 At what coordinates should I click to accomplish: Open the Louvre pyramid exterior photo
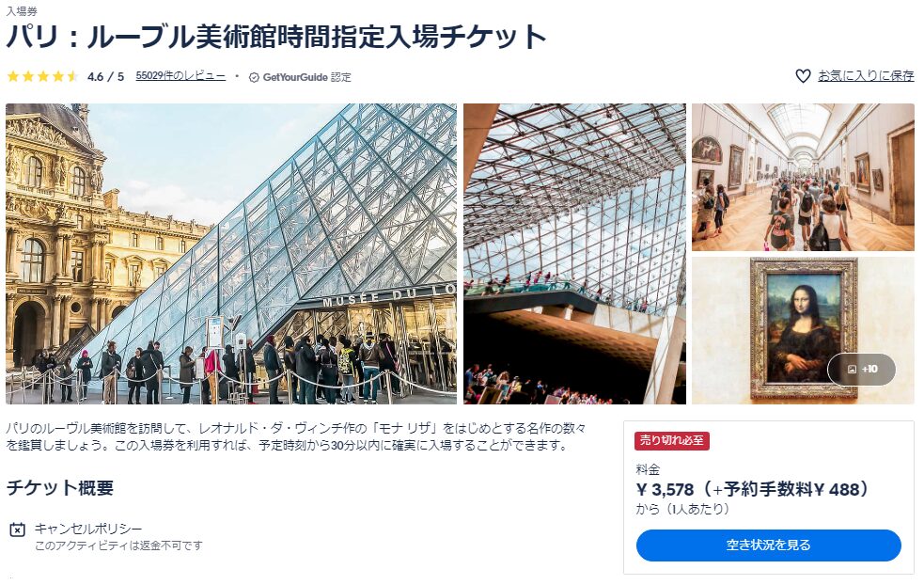coord(231,254)
